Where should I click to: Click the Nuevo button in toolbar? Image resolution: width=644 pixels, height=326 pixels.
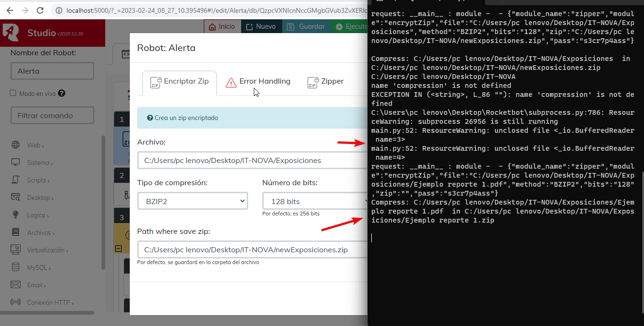pos(261,27)
